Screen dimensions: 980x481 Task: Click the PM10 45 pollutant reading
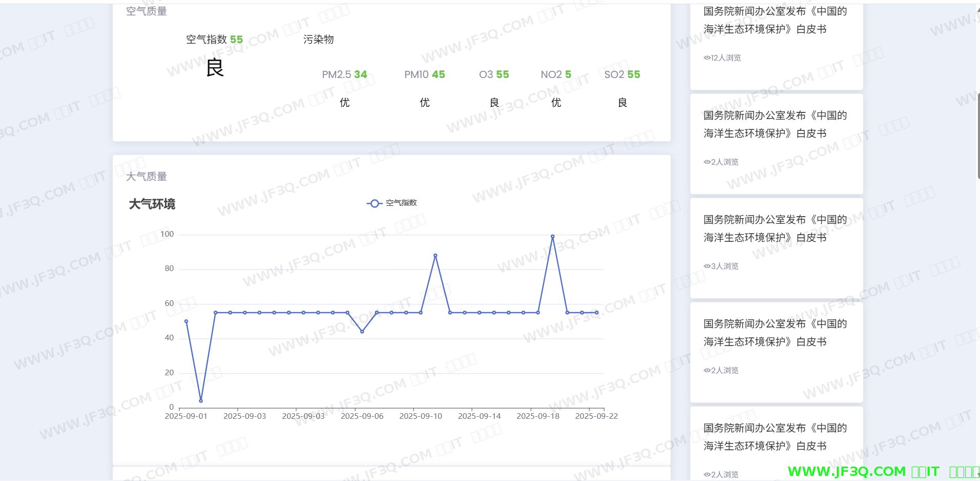pyautogui.click(x=425, y=74)
